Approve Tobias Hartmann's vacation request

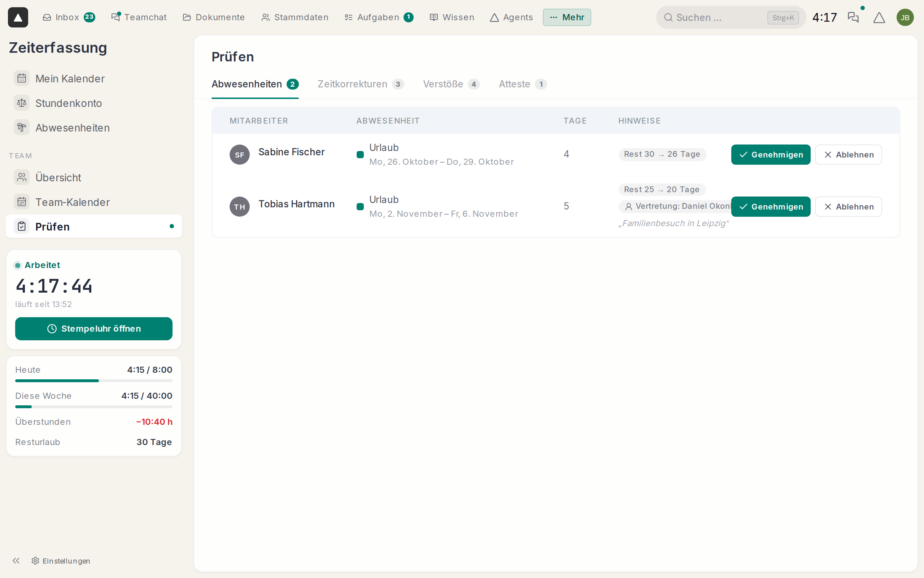(771, 206)
